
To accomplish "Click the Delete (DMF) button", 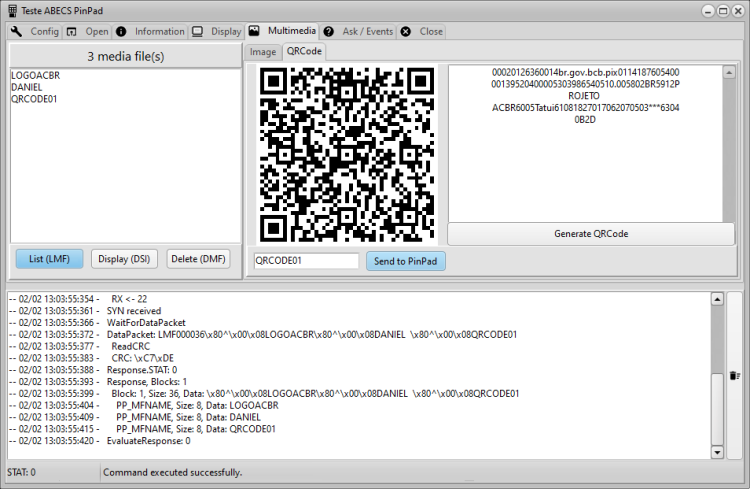I will tap(198, 259).
